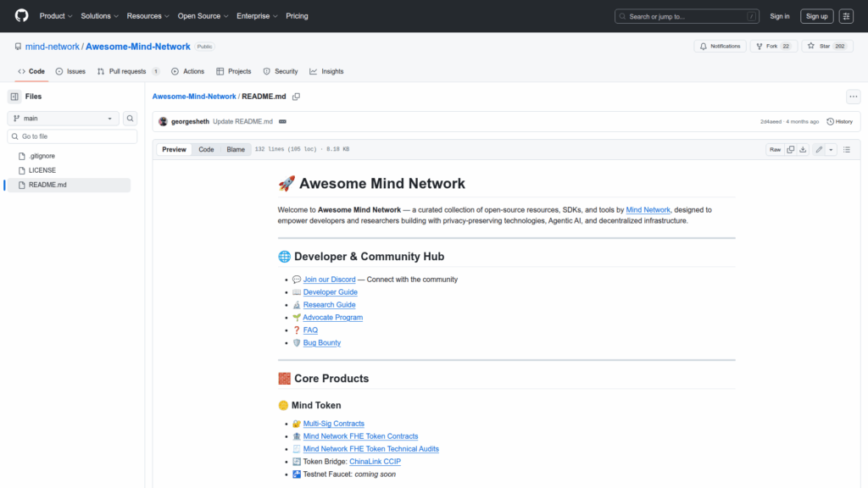
Task: View the Insights tab
Action: coord(326,71)
